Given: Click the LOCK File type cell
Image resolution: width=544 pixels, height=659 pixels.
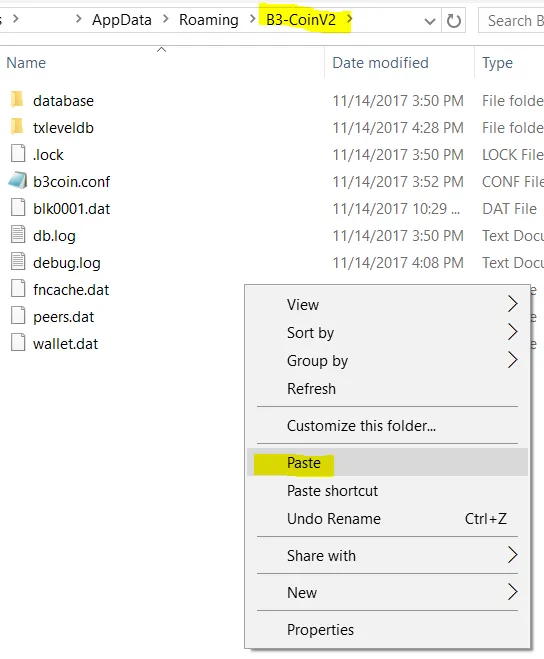Looking at the screenshot, I should (x=513, y=155).
